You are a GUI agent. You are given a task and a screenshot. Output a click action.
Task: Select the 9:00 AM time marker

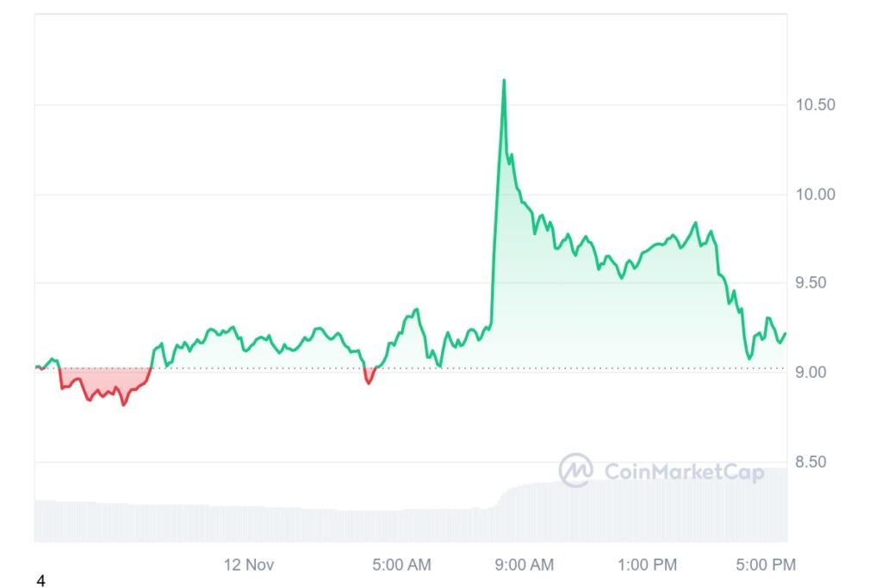[x=525, y=565]
